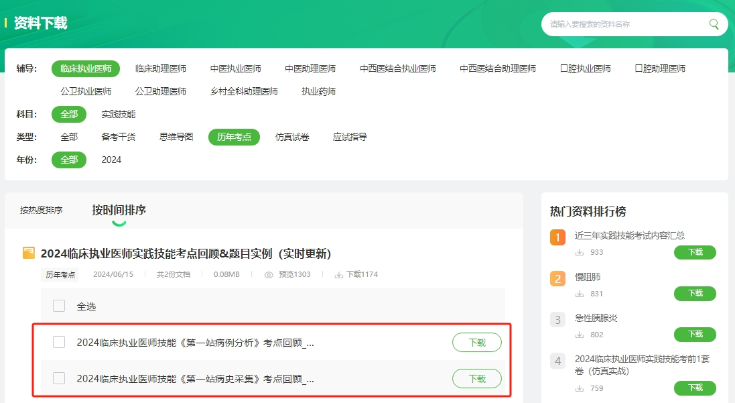The width and height of the screenshot is (735, 403).
Task: Click the rank 2 badge beside 慢阻肺
Action: tap(558, 278)
